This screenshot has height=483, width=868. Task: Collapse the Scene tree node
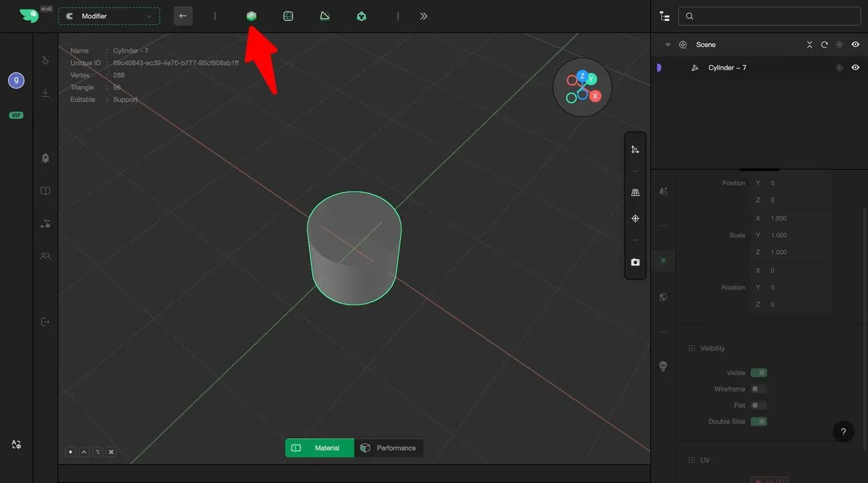(x=668, y=45)
